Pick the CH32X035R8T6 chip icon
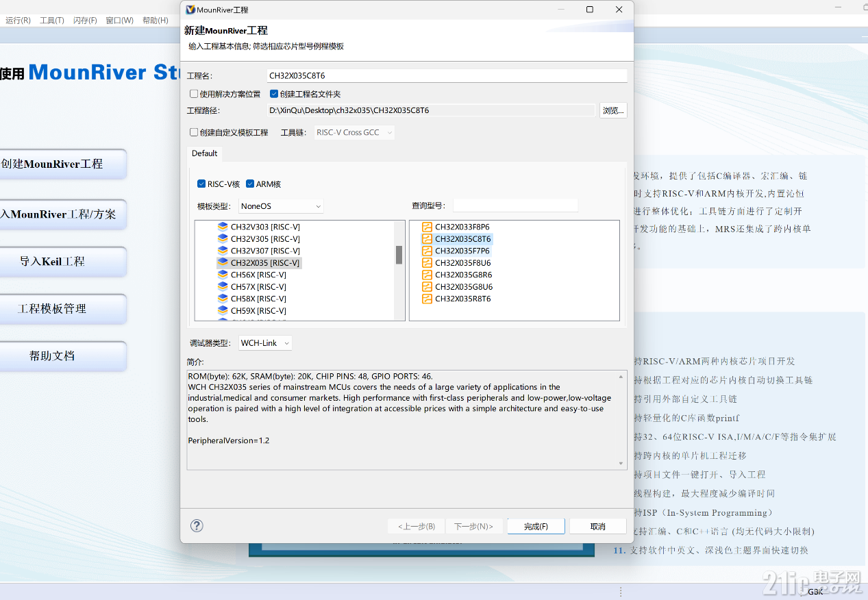This screenshot has width=868, height=600. (x=427, y=299)
